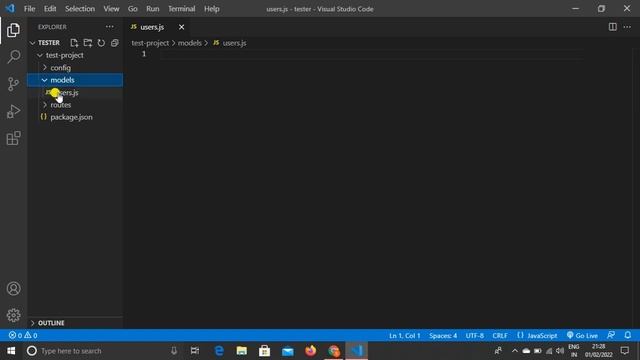Image resolution: width=640 pixels, height=360 pixels.
Task: Open the Search view icon
Action: (x=13, y=56)
